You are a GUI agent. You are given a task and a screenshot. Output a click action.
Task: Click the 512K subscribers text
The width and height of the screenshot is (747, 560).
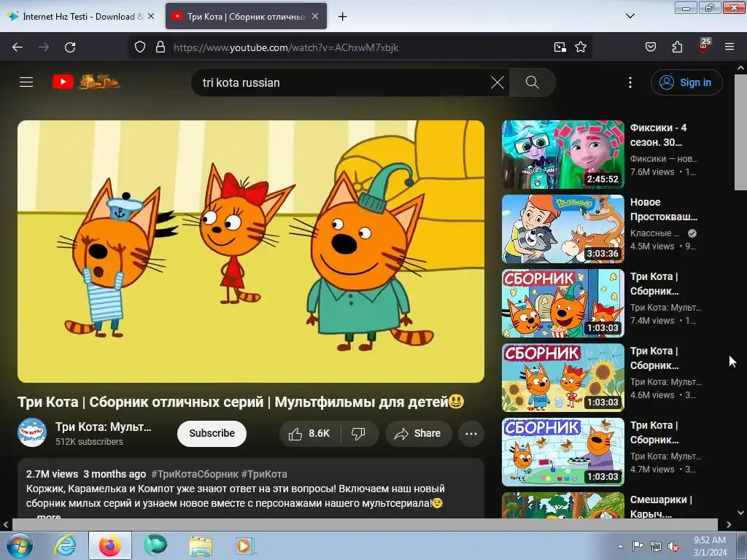[x=89, y=442]
